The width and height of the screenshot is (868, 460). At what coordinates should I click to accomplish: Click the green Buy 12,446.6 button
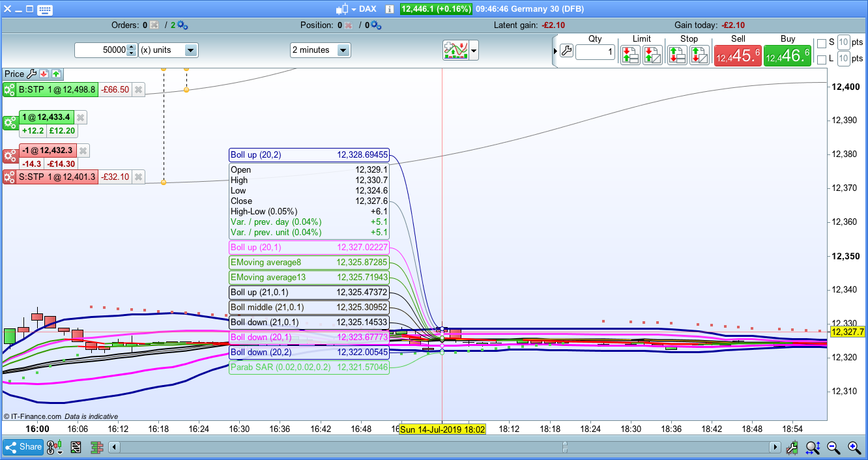(787, 56)
